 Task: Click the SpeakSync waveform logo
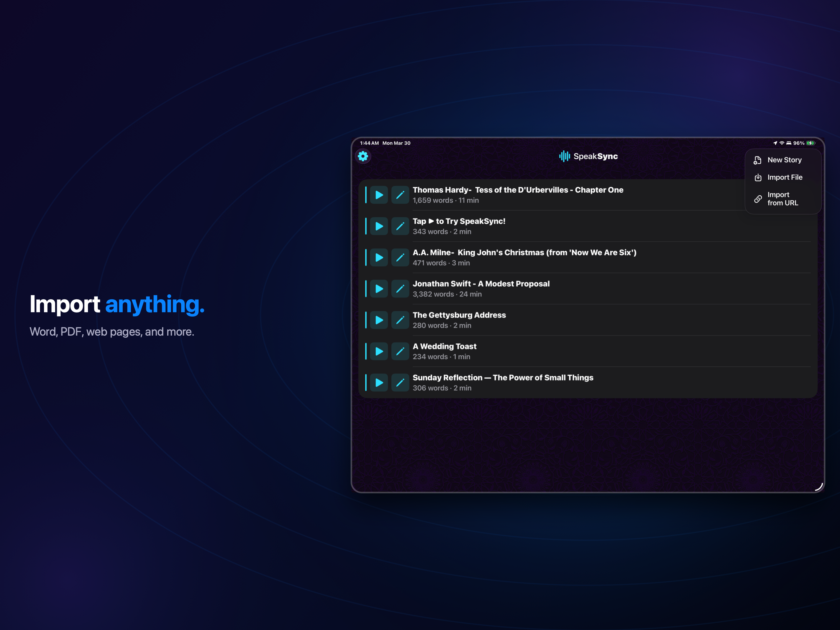(564, 156)
